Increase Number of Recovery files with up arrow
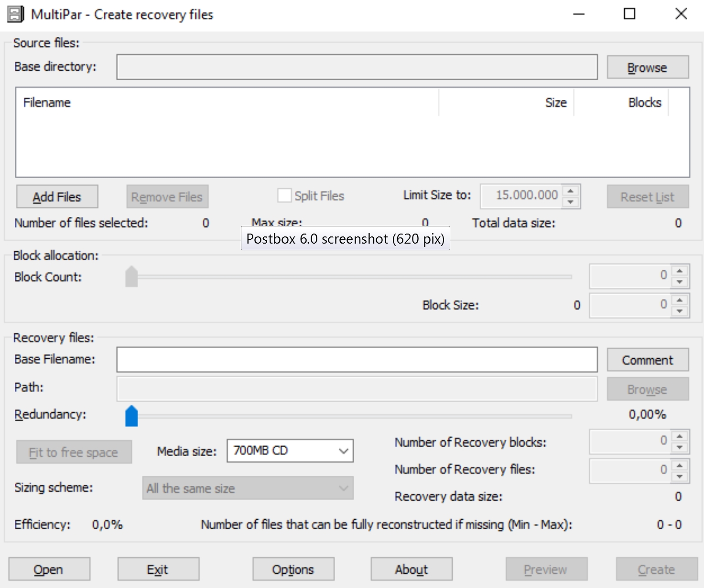This screenshot has height=588, width=704. click(x=680, y=465)
